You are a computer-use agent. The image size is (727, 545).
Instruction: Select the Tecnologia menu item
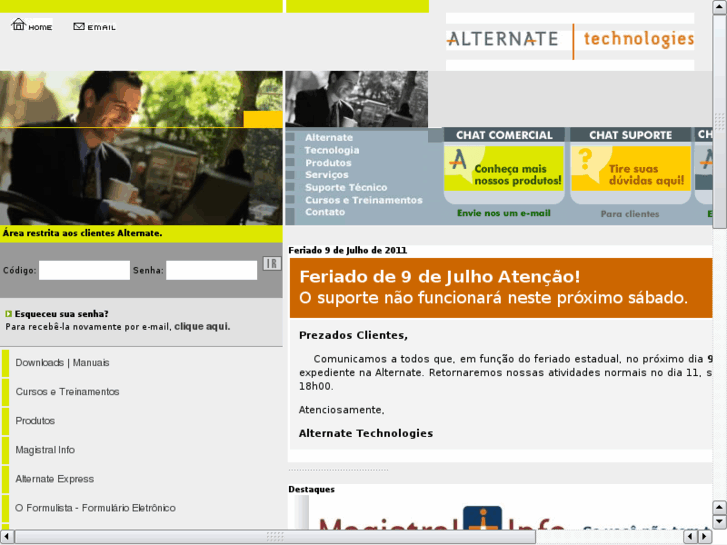pyautogui.click(x=332, y=150)
